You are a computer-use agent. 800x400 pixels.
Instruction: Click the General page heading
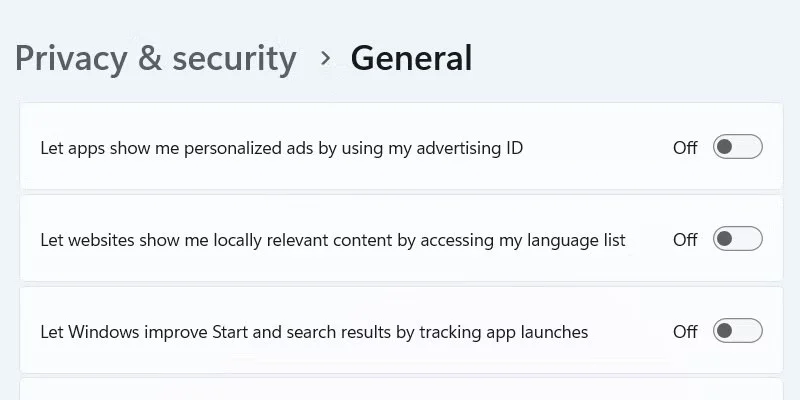[x=411, y=58]
